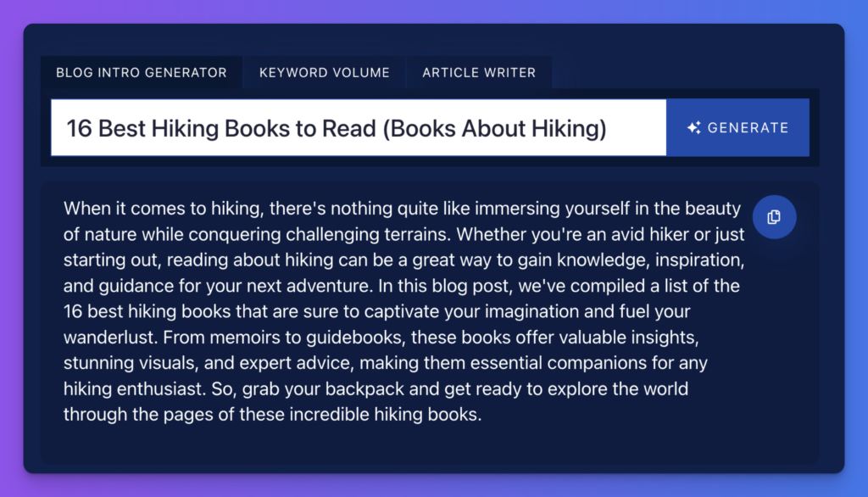Click the hiking books title input field
Screen dimensions: 868x497
356,127
